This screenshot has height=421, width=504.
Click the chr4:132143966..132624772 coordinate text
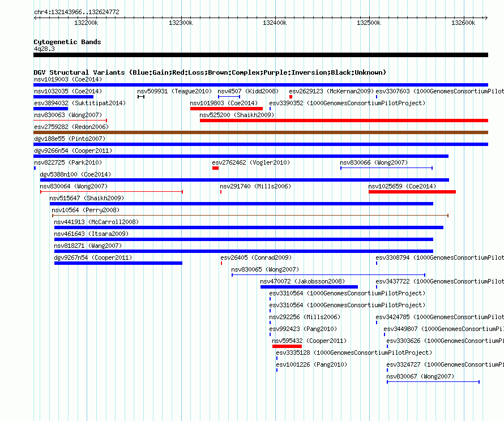coord(76,12)
